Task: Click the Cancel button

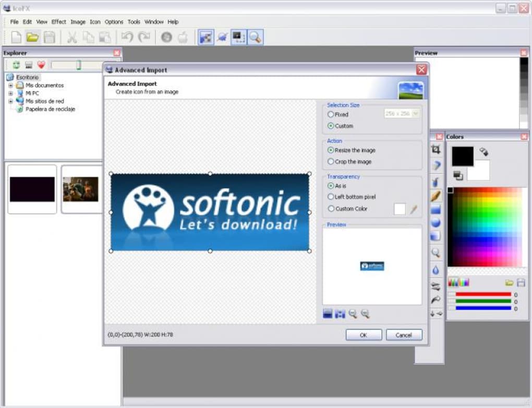Action: click(x=403, y=335)
